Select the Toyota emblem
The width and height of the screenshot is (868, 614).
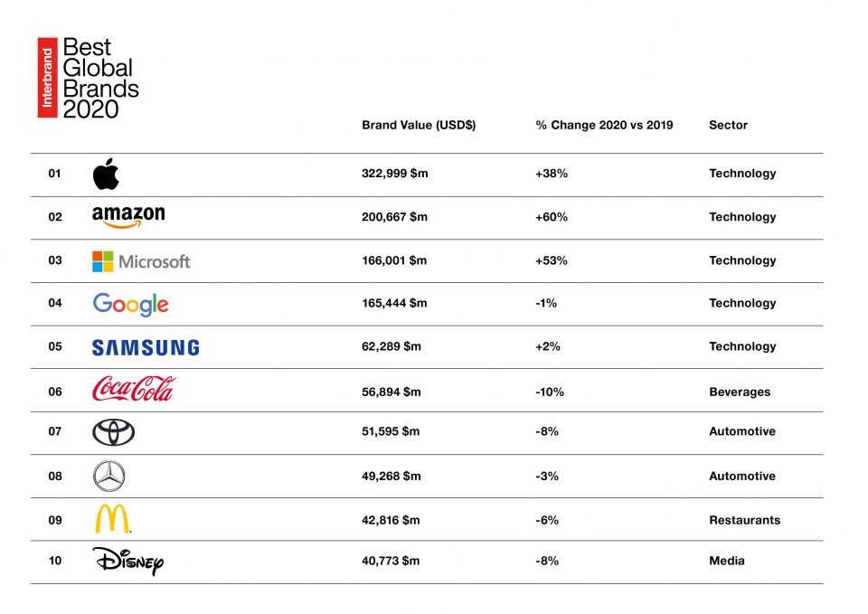114,432
